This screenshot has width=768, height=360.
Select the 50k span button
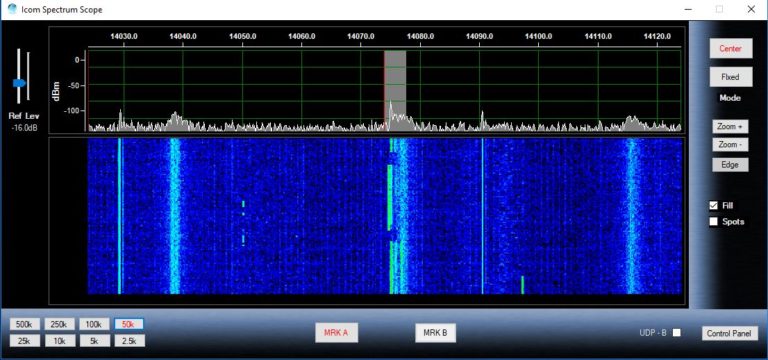point(129,324)
